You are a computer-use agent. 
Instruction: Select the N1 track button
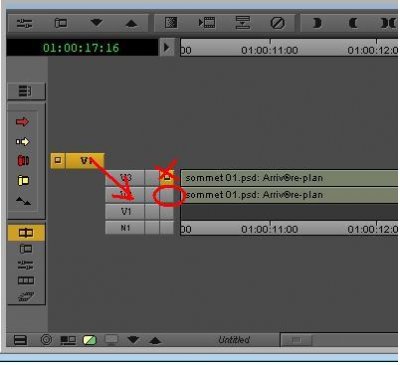point(125,228)
